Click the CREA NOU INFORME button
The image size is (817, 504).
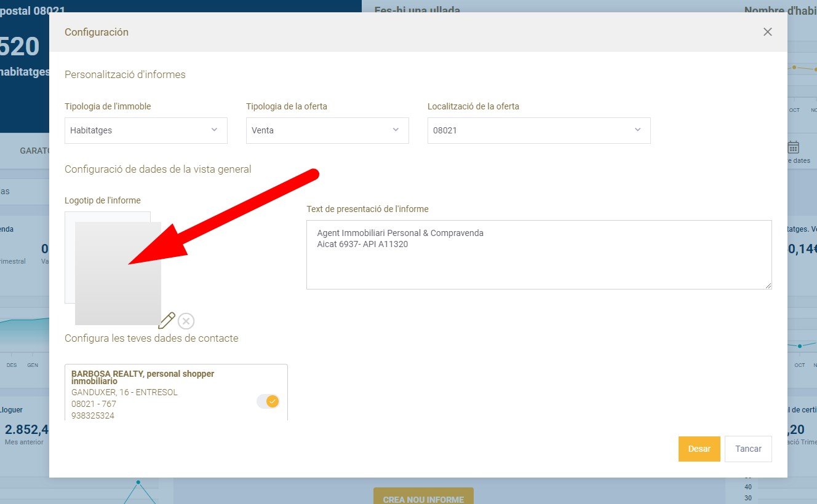tap(423, 499)
